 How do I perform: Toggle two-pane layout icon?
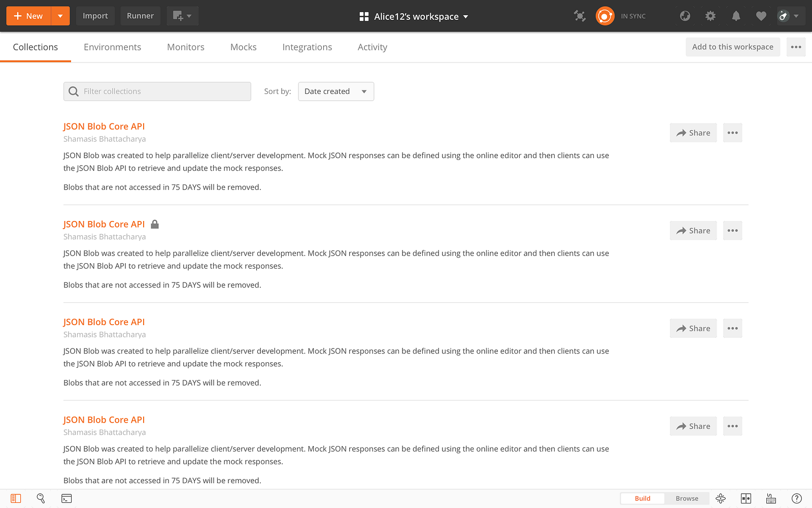[746, 498]
